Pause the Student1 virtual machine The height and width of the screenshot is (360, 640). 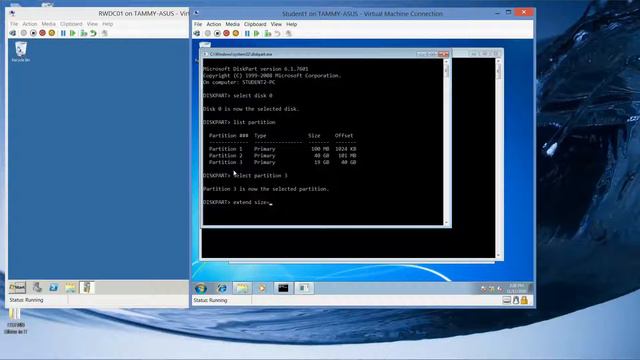(x=247, y=33)
